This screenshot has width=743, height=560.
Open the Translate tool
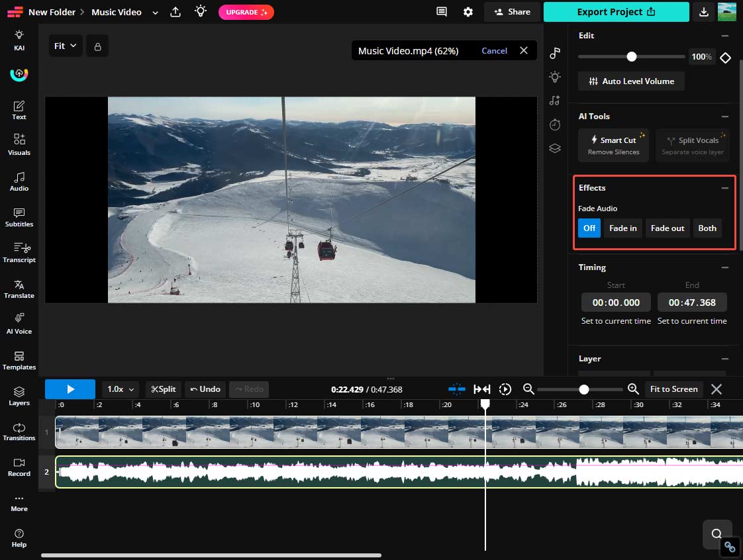pyautogui.click(x=19, y=289)
